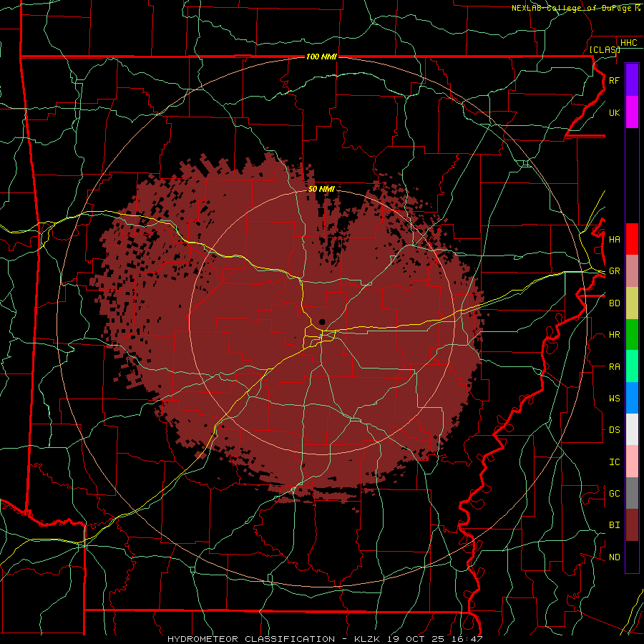Click the WS blue legend swatch
This screenshot has height=644, width=644.
click(632, 398)
